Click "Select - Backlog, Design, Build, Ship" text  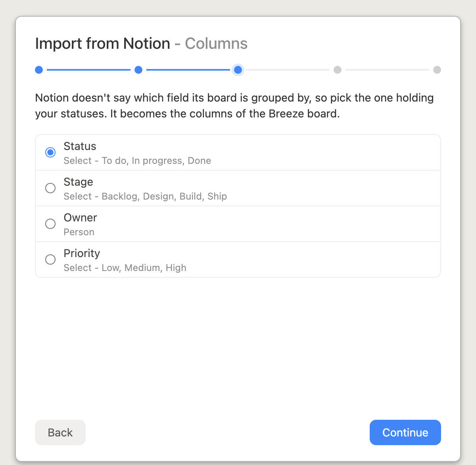coord(145,196)
